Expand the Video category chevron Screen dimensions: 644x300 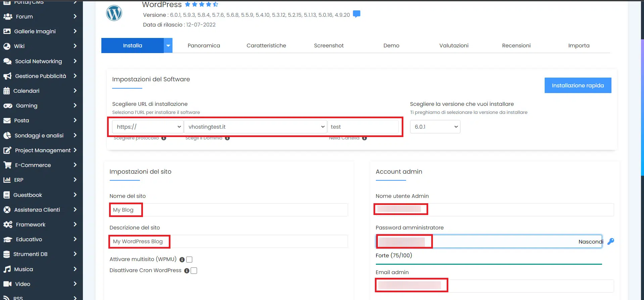tap(75, 284)
